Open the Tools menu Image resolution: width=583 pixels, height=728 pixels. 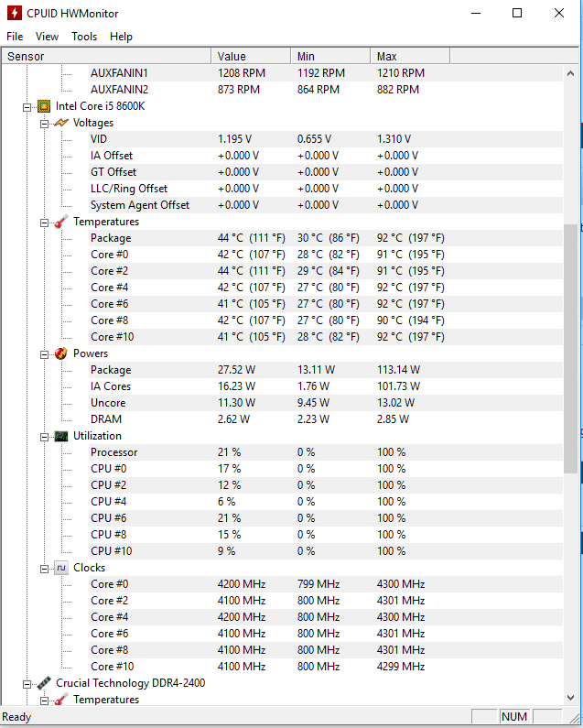click(84, 37)
